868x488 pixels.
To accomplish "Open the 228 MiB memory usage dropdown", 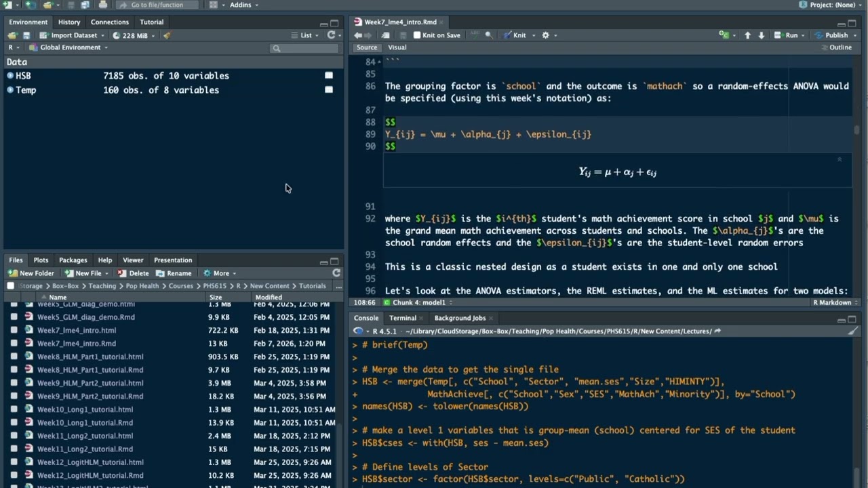I will pos(134,35).
